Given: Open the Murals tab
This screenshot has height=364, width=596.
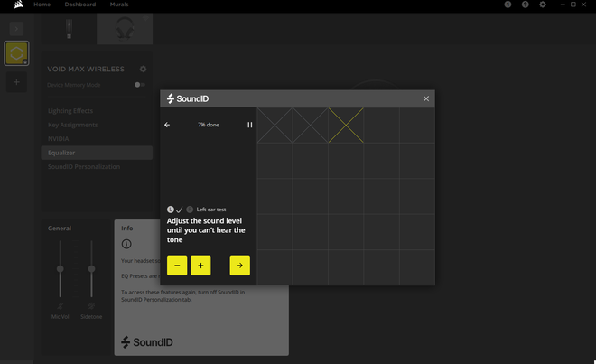Looking at the screenshot, I should (120, 5).
